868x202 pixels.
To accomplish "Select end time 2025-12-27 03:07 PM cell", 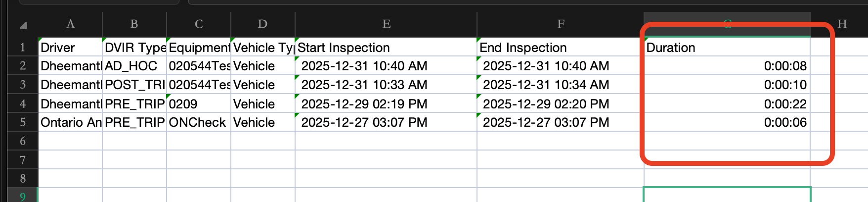I will tap(561, 122).
